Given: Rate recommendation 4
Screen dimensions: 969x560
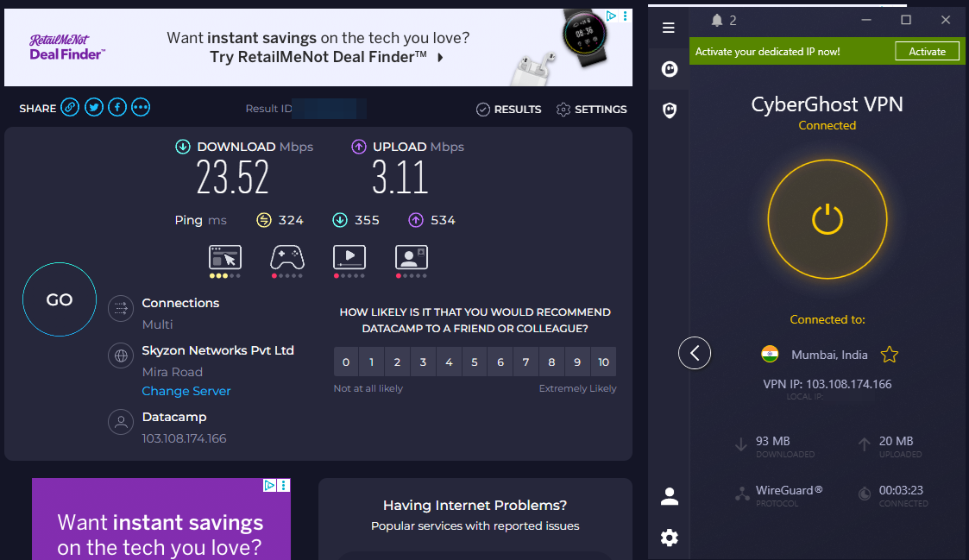Looking at the screenshot, I should pos(450,362).
